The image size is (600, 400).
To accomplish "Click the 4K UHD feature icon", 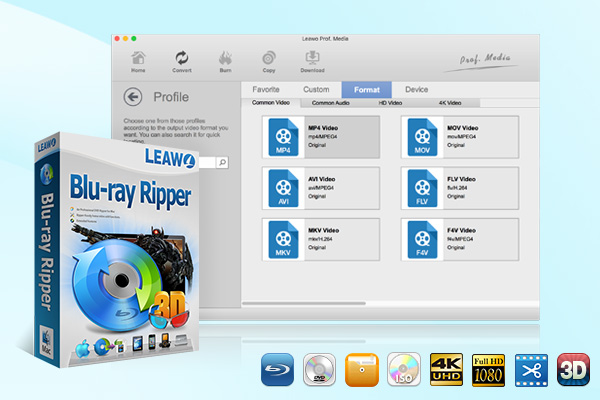I will (446, 369).
